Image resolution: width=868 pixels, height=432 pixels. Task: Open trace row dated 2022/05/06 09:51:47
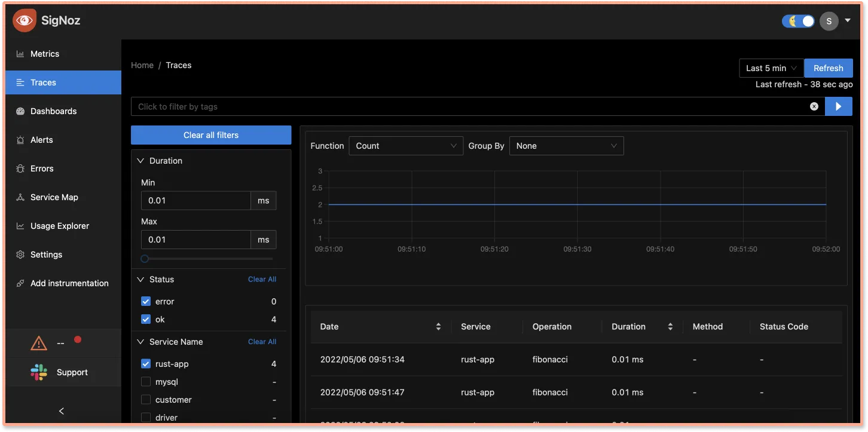coord(576,393)
